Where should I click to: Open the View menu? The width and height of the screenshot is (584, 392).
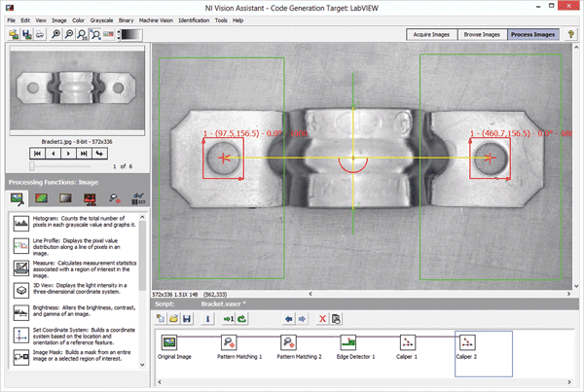pyautogui.click(x=41, y=20)
